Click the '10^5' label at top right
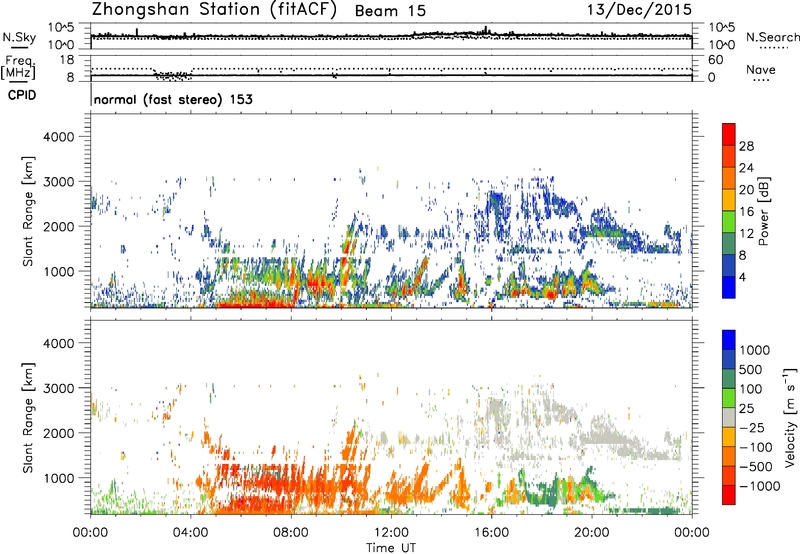800x554 pixels. (x=721, y=27)
